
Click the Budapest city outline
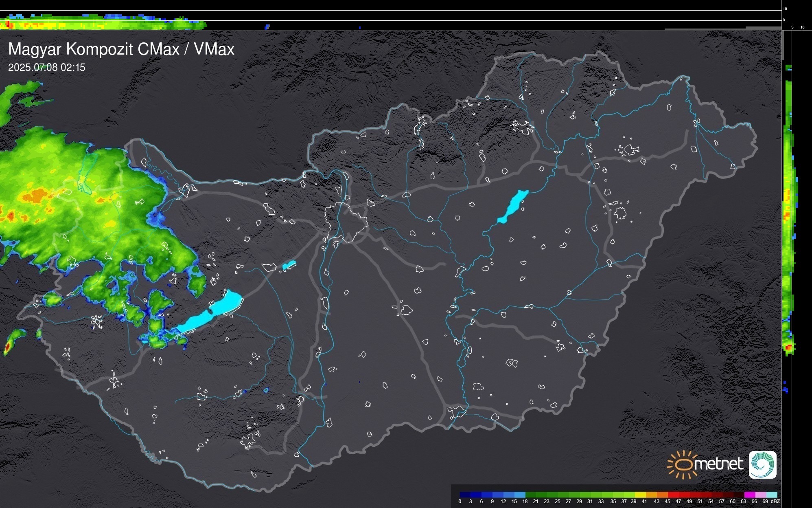click(x=346, y=222)
